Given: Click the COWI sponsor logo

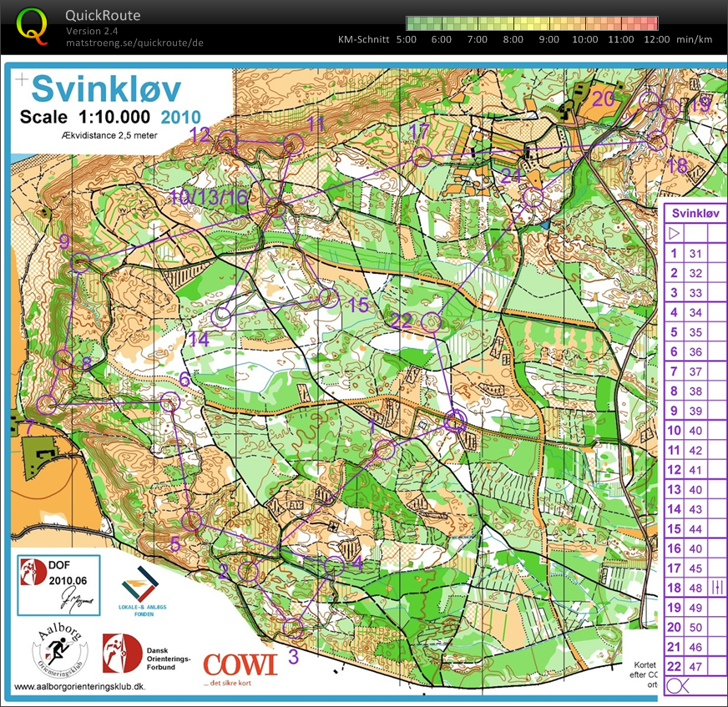Looking at the screenshot, I should point(240,664).
